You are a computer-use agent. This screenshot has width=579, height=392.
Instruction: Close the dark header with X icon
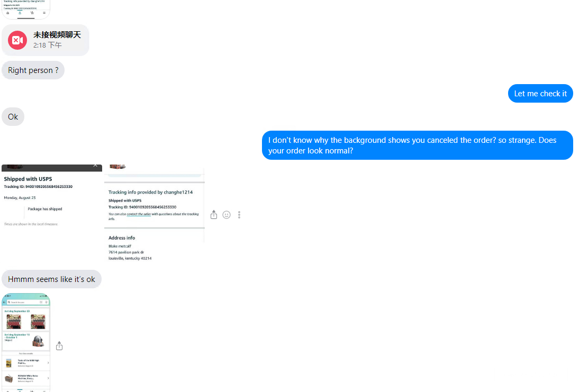[95, 166]
